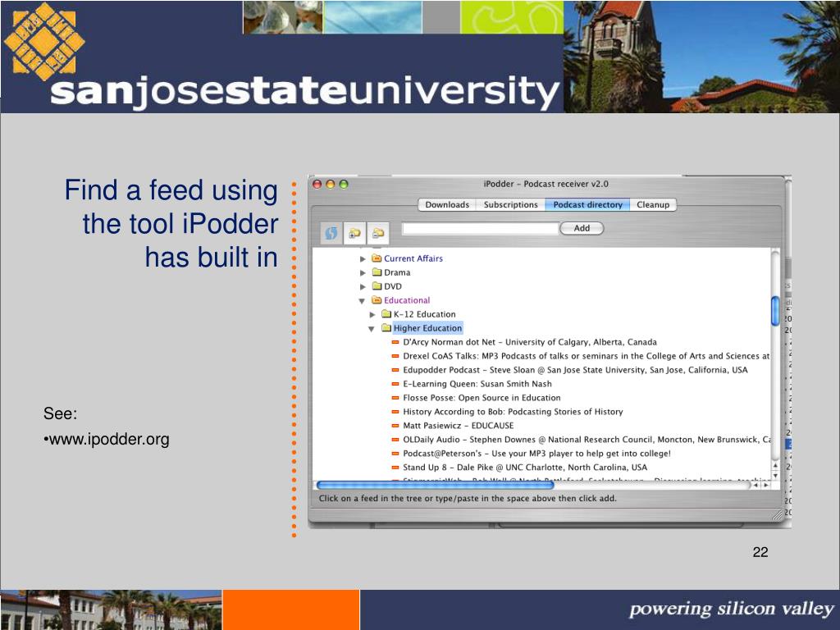Click the horizontal scrollbar thumb below tree

pos(435,485)
